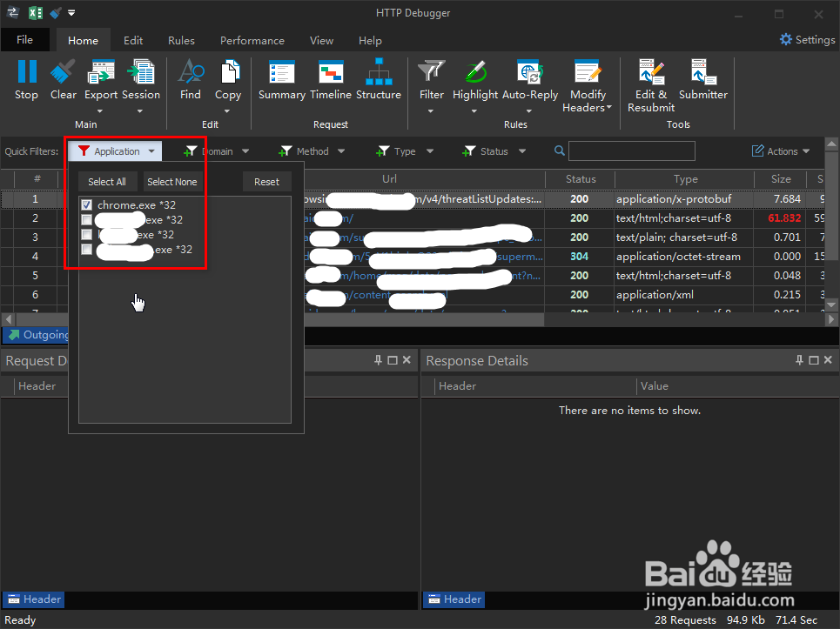The image size is (840, 629).
Task: Expand quick access toolbar customize arrow
Action: [71, 12]
